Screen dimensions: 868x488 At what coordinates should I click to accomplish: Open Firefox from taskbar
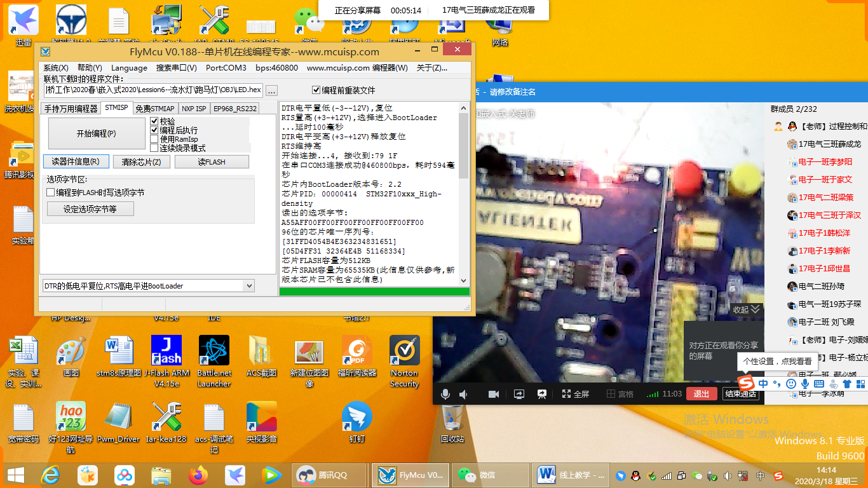(198, 475)
